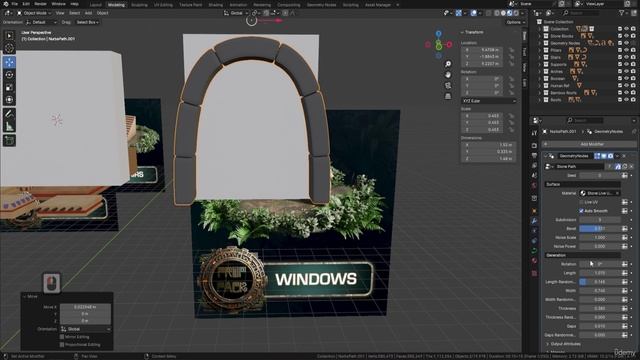Click the Move X value field
This screenshot has height=360, width=640.
pos(85,307)
